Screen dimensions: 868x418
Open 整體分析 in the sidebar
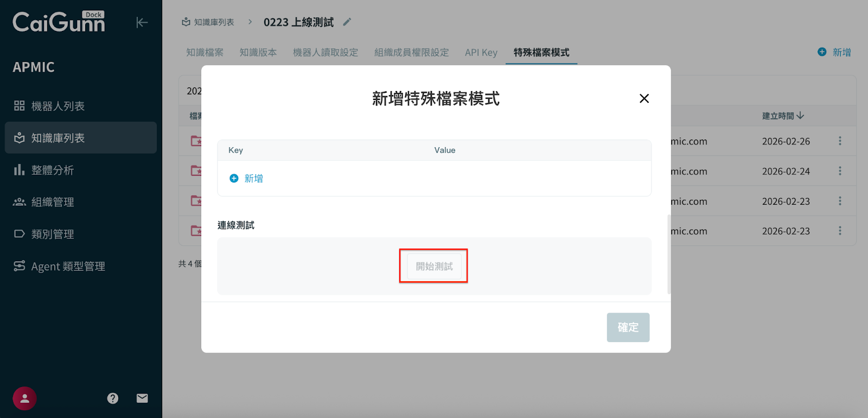52,170
